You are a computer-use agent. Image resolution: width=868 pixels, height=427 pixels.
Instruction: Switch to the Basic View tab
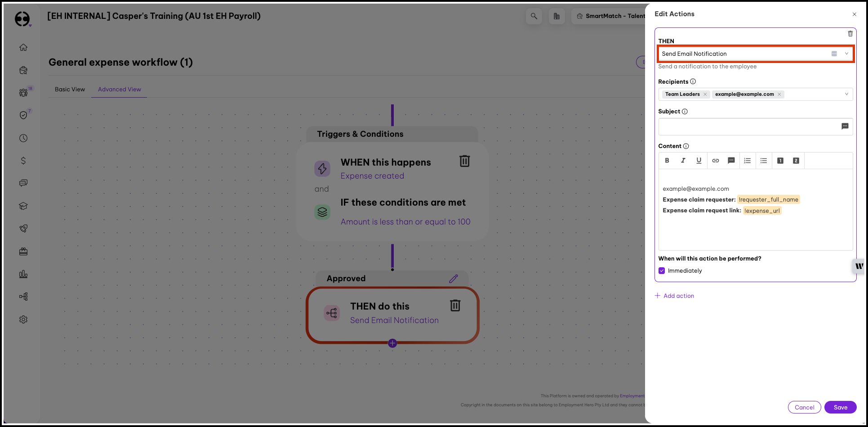70,89
